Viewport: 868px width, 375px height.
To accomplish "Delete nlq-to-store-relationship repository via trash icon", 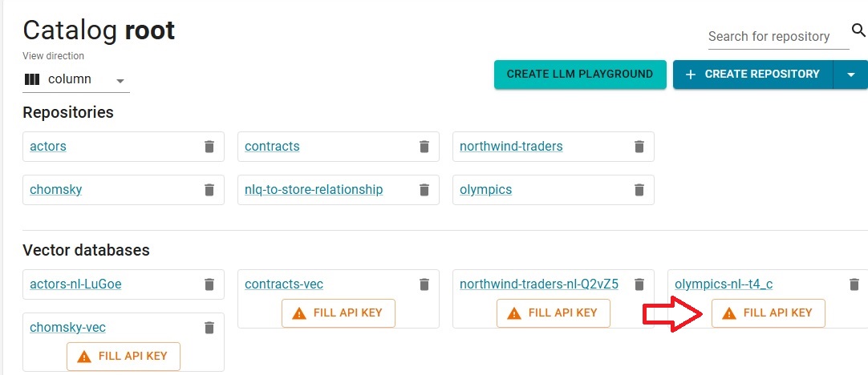I will tap(424, 190).
